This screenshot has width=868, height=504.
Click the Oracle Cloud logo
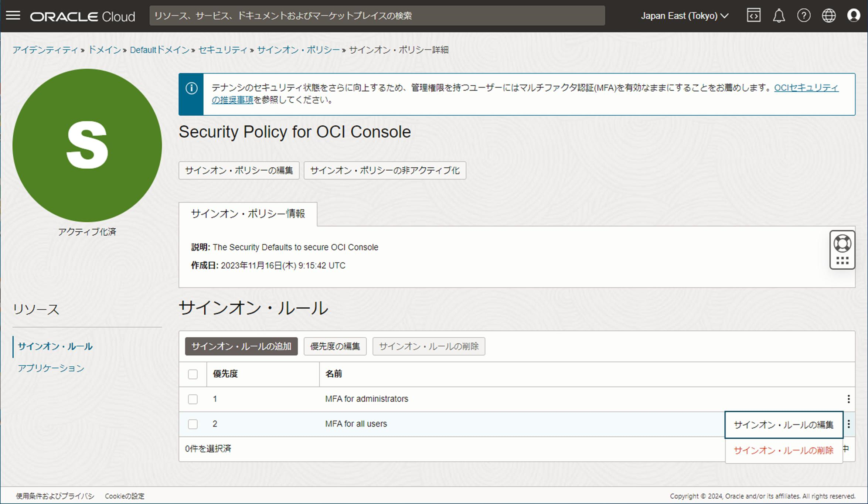click(x=82, y=16)
